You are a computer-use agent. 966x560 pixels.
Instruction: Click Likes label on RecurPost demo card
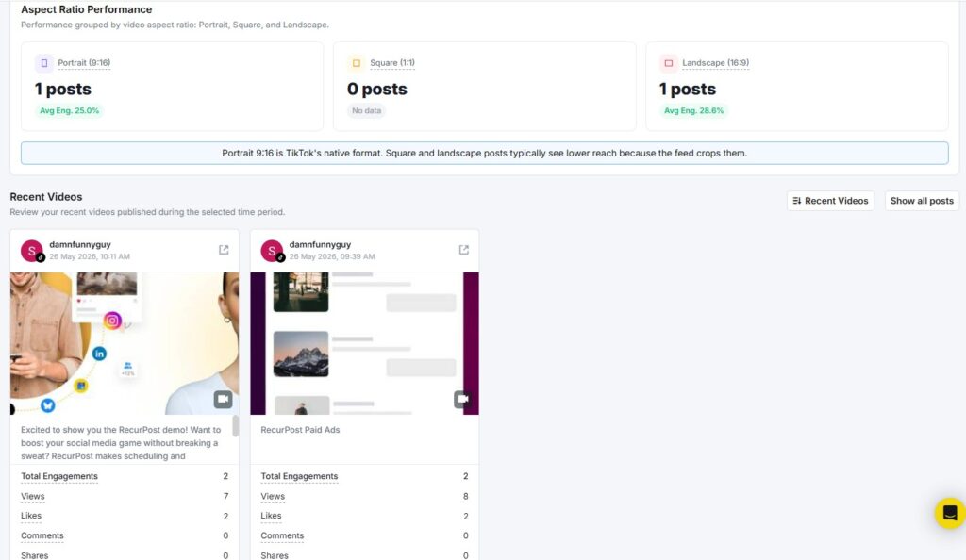(31, 516)
